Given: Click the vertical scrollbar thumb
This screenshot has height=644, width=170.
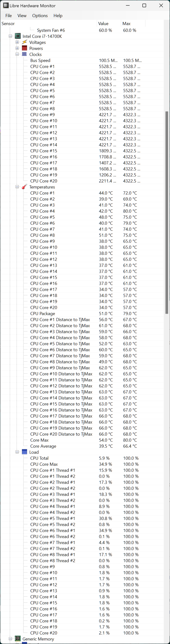Looking at the screenshot, I should [x=167, y=212].
